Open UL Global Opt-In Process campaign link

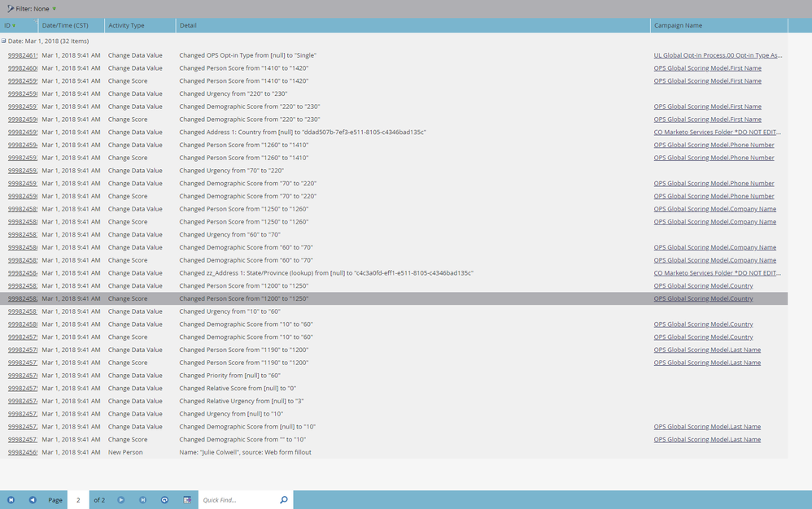pos(718,55)
